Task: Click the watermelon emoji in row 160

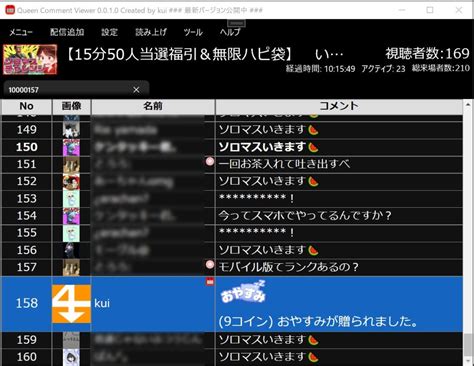Action: coord(313,357)
